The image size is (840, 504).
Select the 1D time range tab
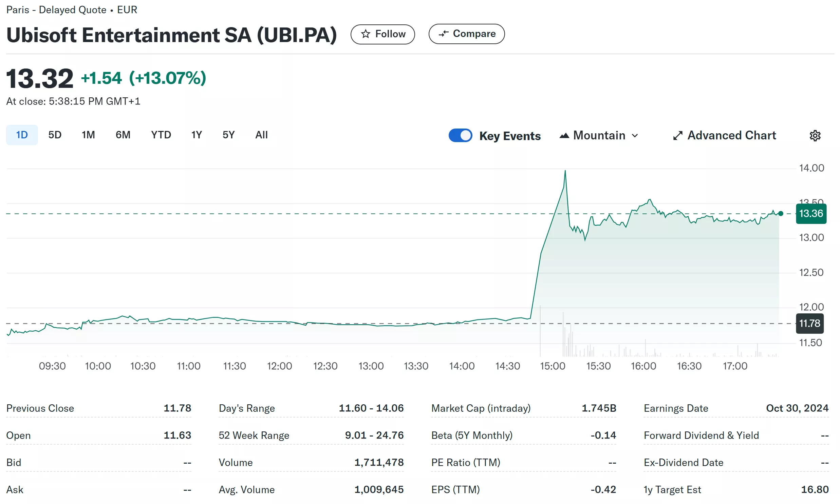(22, 135)
